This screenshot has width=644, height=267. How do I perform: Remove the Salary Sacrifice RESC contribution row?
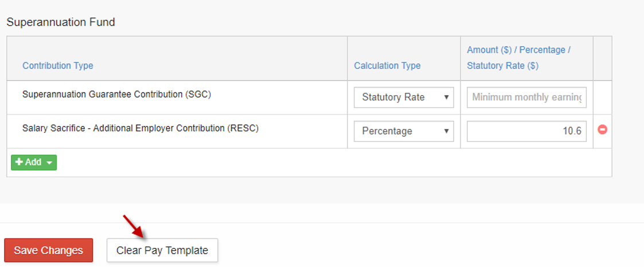coord(603,129)
